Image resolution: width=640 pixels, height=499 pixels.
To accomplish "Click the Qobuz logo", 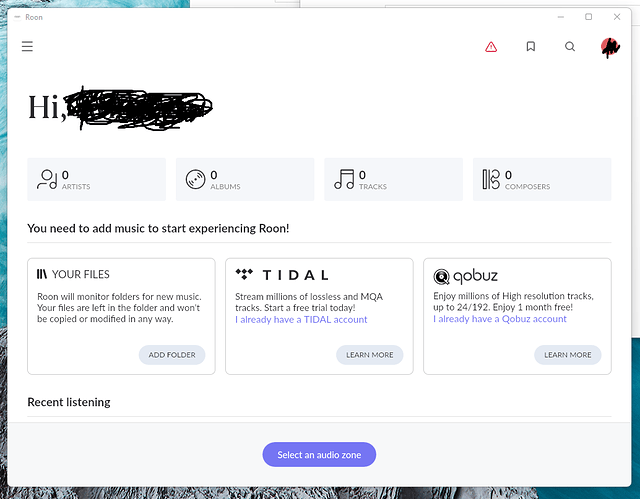I will click(465, 276).
